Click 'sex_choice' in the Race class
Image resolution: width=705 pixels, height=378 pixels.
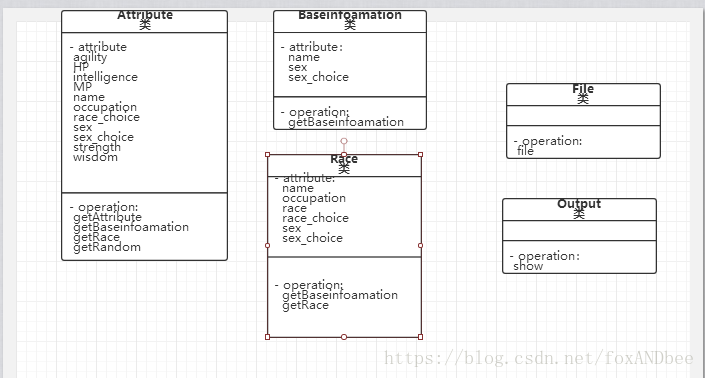pos(312,238)
